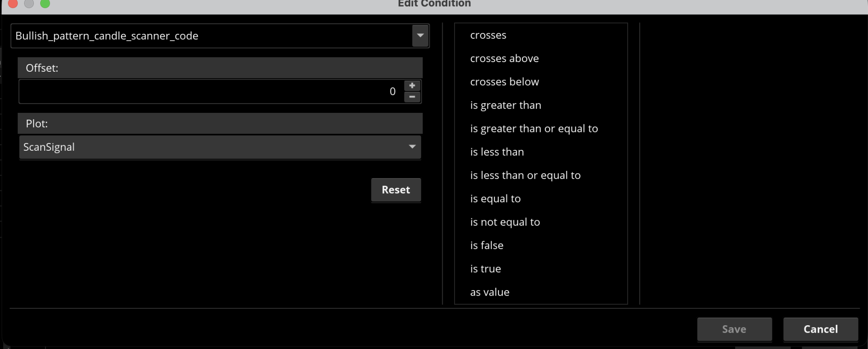The width and height of the screenshot is (868, 349).
Task: Choose 'is greater than or equal to'
Action: 534,128
